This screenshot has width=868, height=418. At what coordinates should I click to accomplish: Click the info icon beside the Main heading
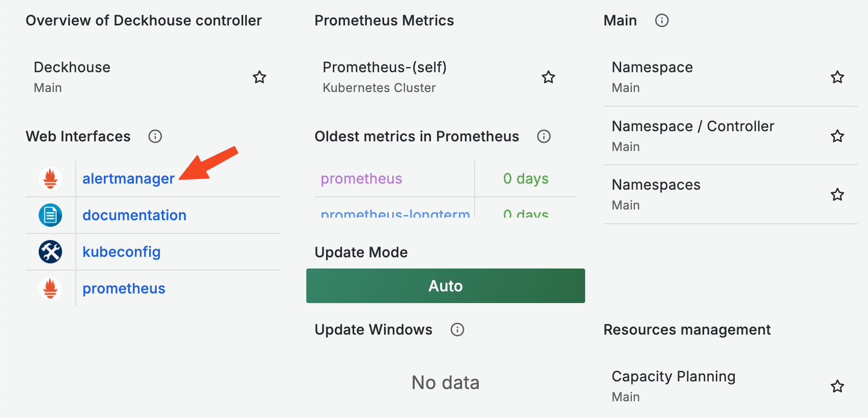662,20
